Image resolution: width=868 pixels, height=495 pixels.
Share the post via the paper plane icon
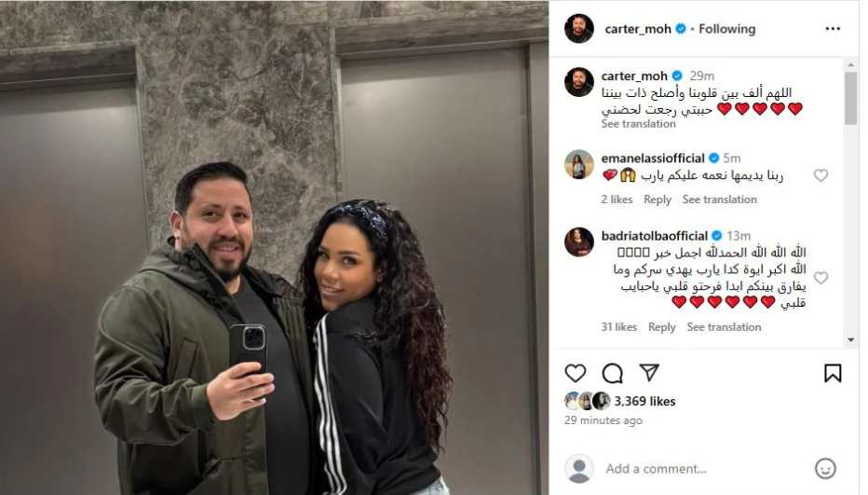point(649,373)
